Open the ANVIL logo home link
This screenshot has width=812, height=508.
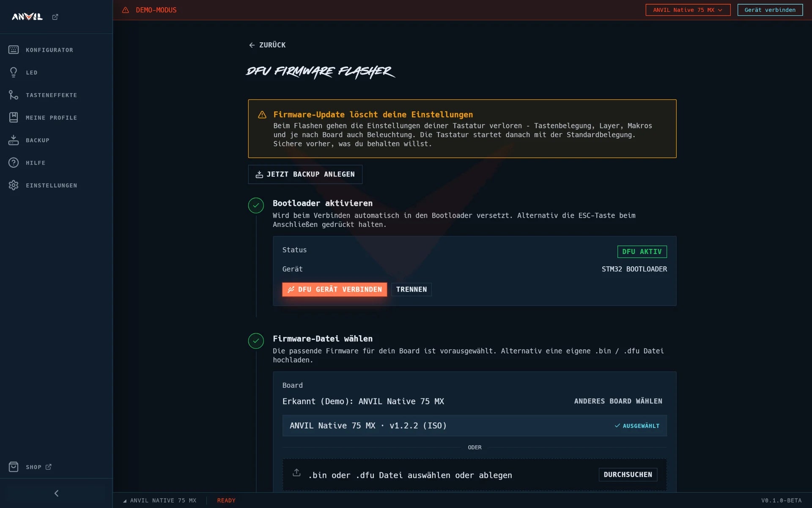pyautogui.click(x=27, y=17)
